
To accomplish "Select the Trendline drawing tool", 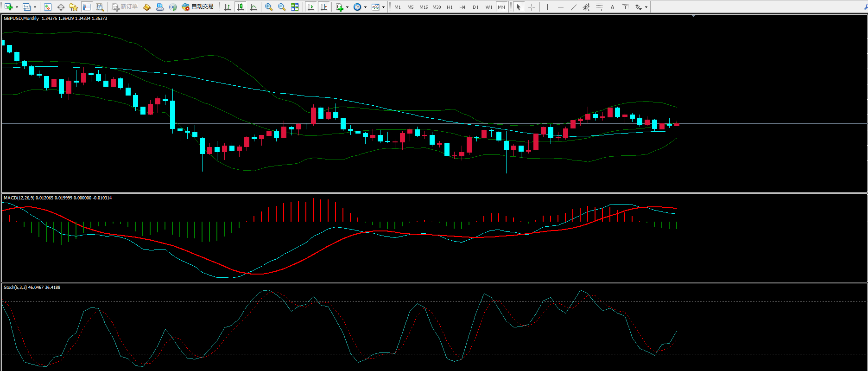I will [x=573, y=7].
